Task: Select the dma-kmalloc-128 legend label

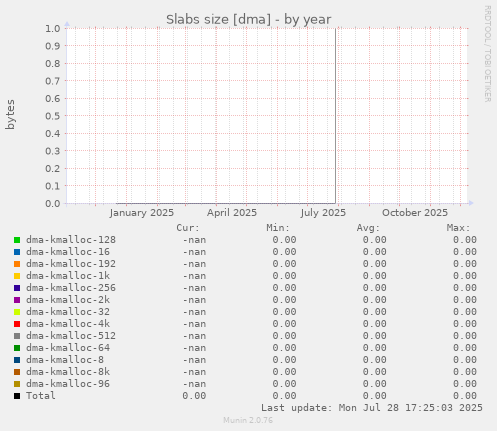Action: pyautogui.click(x=71, y=240)
